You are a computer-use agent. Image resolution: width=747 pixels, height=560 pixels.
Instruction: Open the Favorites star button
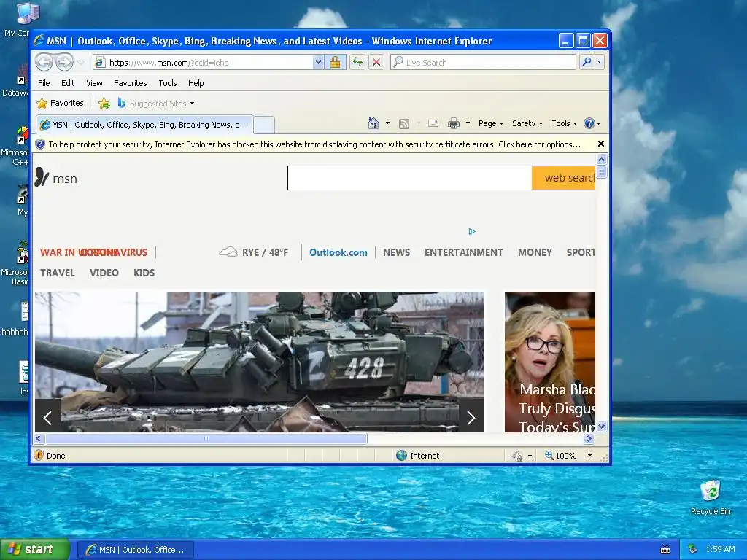click(x=60, y=103)
